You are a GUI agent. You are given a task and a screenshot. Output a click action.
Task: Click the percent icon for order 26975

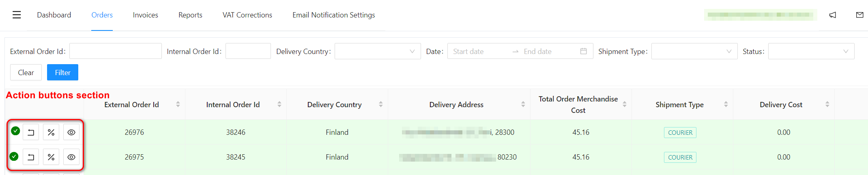(x=51, y=157)
